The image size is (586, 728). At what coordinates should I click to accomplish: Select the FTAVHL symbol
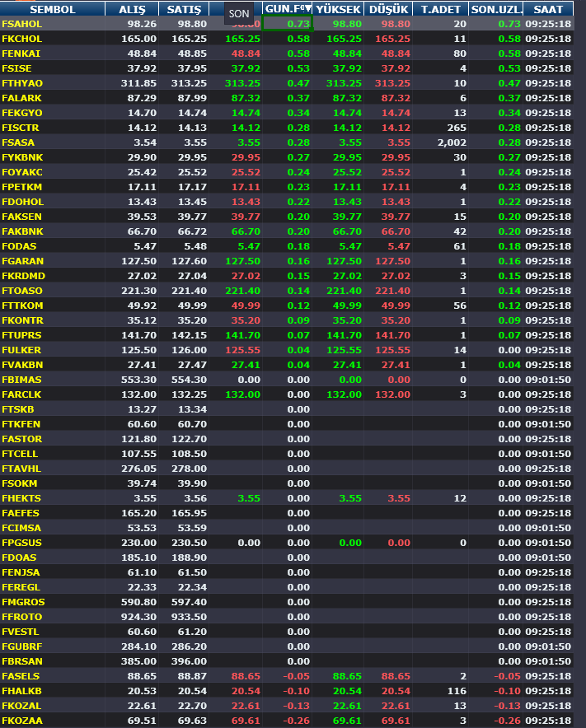pyautogui.click(x=21, y=469)
